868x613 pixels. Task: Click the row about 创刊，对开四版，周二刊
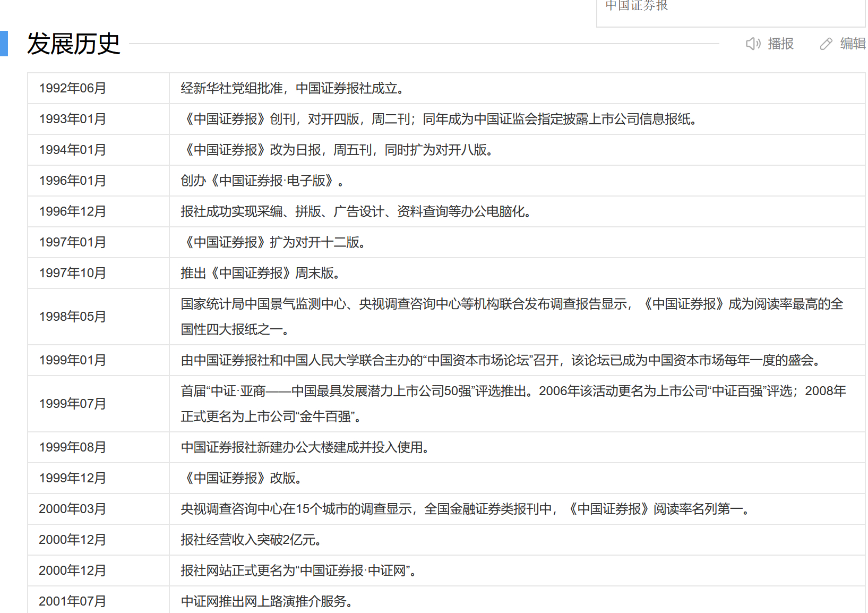(517, 119)
